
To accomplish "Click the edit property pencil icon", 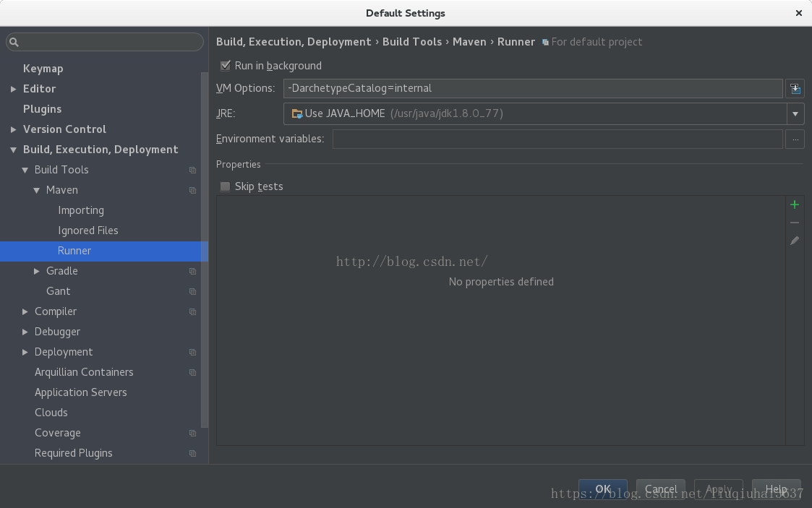I will [x=795, y=241].
